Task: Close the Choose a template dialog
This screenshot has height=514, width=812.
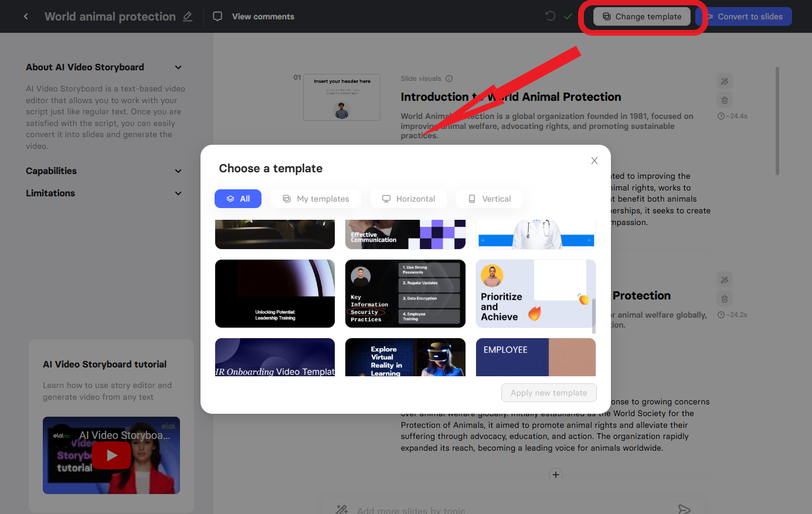Action: click(x=594, y=161)
